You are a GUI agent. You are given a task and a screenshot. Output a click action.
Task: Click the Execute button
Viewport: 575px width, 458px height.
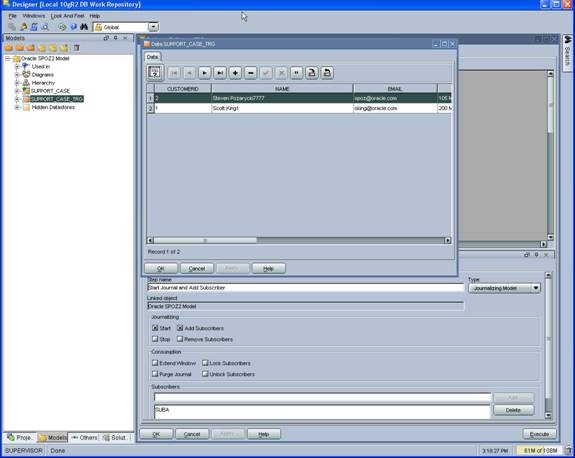[539, 434]
